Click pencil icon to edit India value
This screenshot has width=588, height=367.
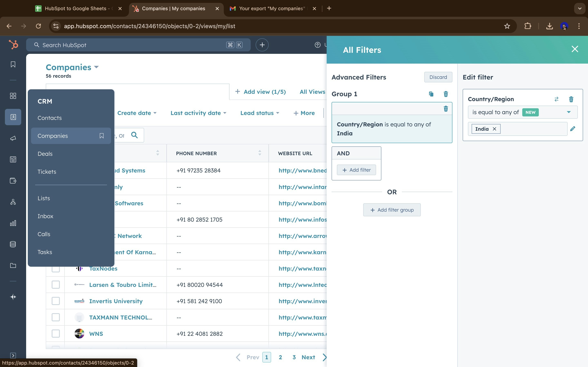coord(573,129)
